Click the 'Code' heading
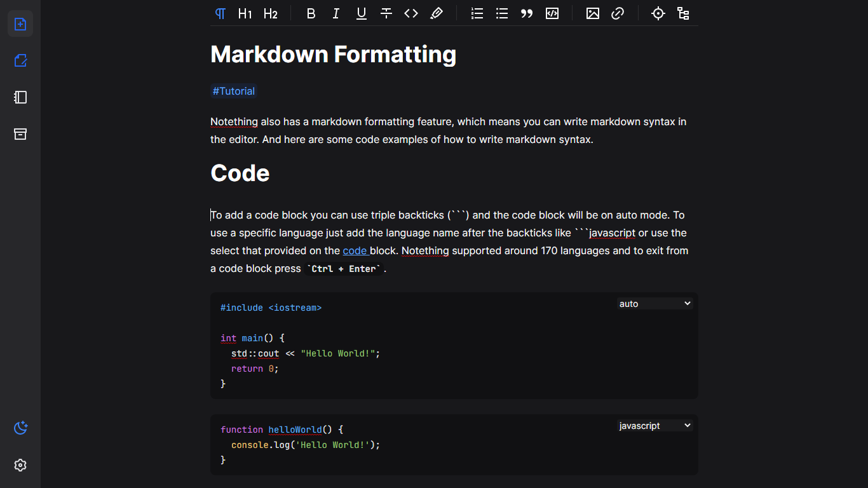868x488 pixels. click(240, 173)
